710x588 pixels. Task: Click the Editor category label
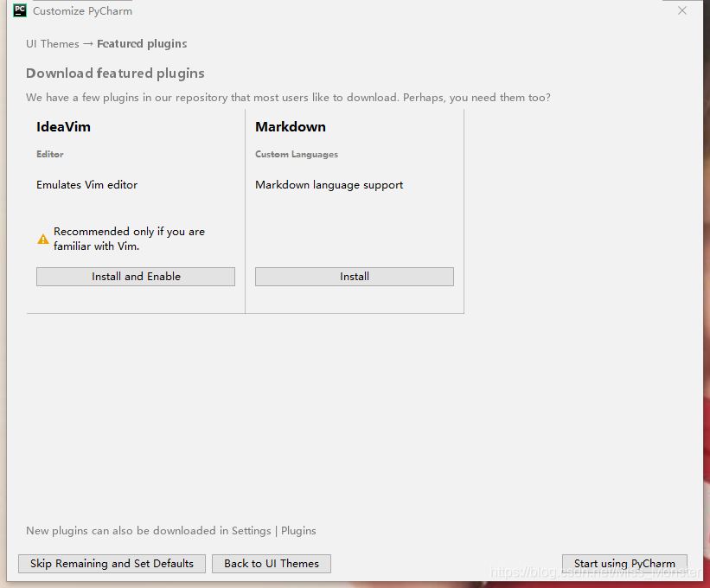click(50, 155)
